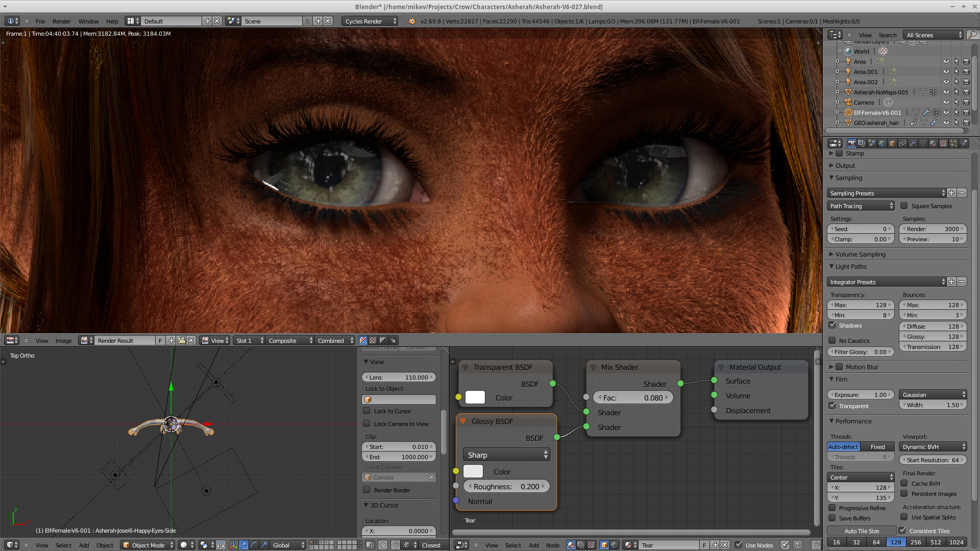Image resolution: width=980 pixels, height=551 pixels.
Task: Open the Scene properties tab
Action: (x=872, y=143)
